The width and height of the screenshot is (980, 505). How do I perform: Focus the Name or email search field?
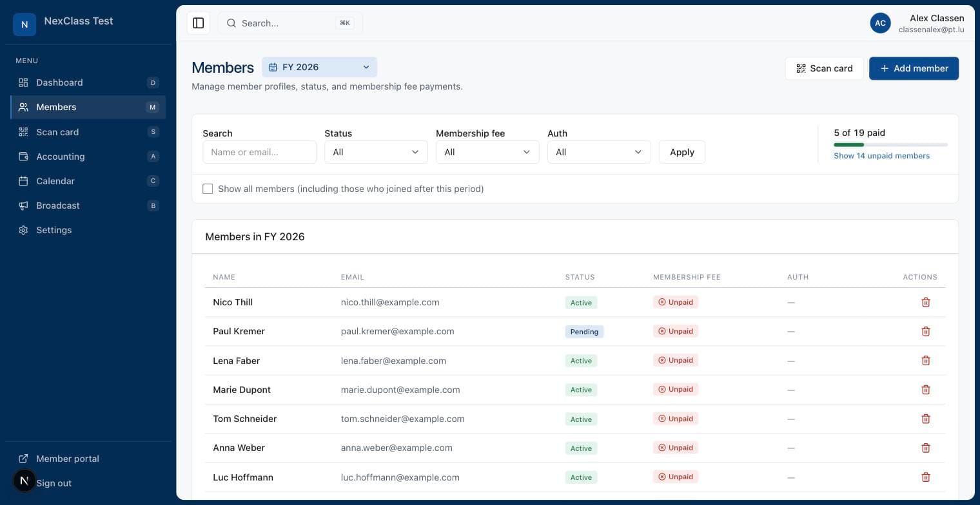pos(259,152)
